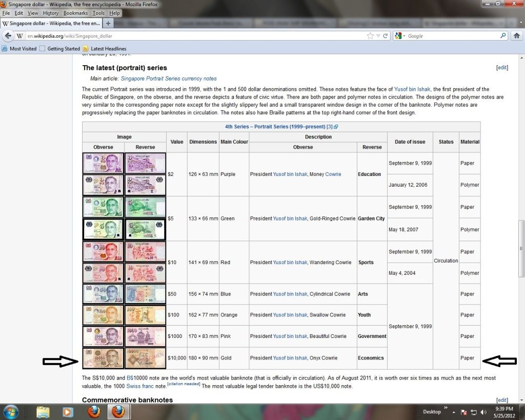
Task: Open Most Visited bookmarks folder
Action: (x=19, y=49)
